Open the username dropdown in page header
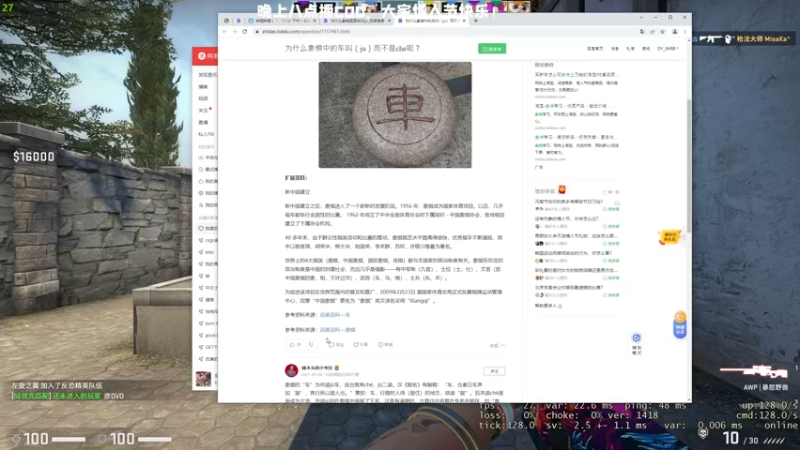The width and height of the screenshot is (800, 450). [x=667, y=48]
